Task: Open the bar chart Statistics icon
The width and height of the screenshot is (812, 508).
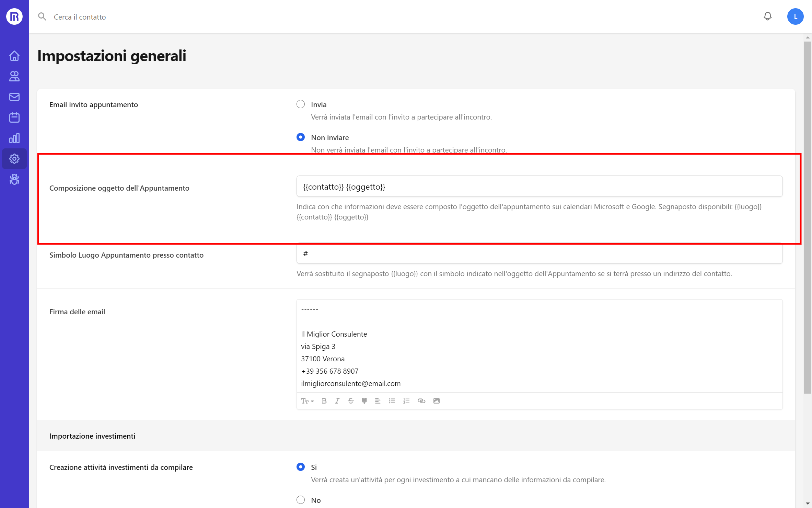Action: [x=14, y=138]
